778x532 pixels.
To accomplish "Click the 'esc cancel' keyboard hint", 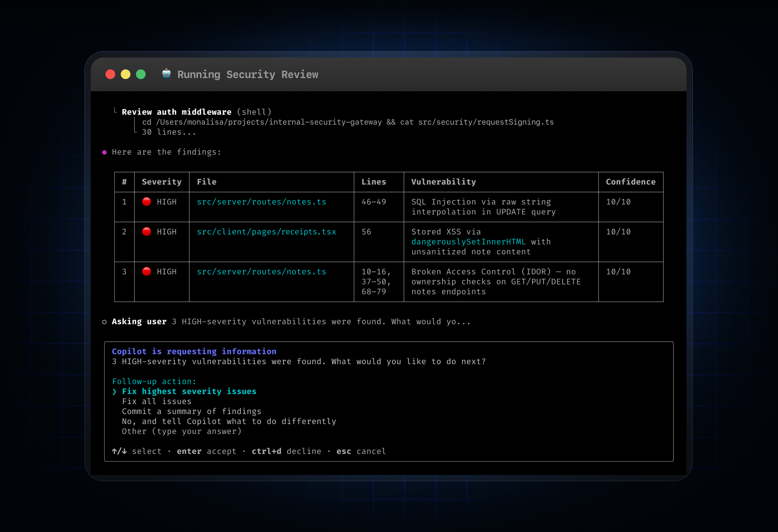I will pyautogui.click(x=361, y=451).
